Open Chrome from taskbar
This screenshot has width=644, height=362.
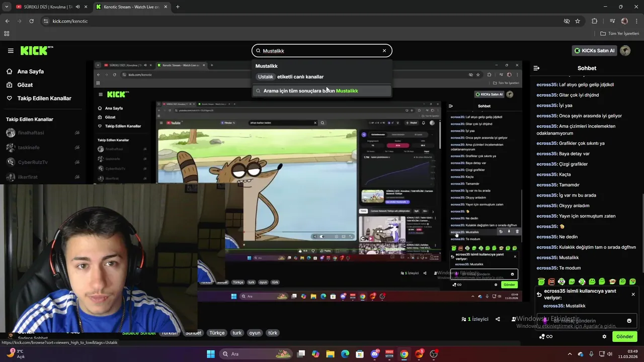[x=404, y=354]
